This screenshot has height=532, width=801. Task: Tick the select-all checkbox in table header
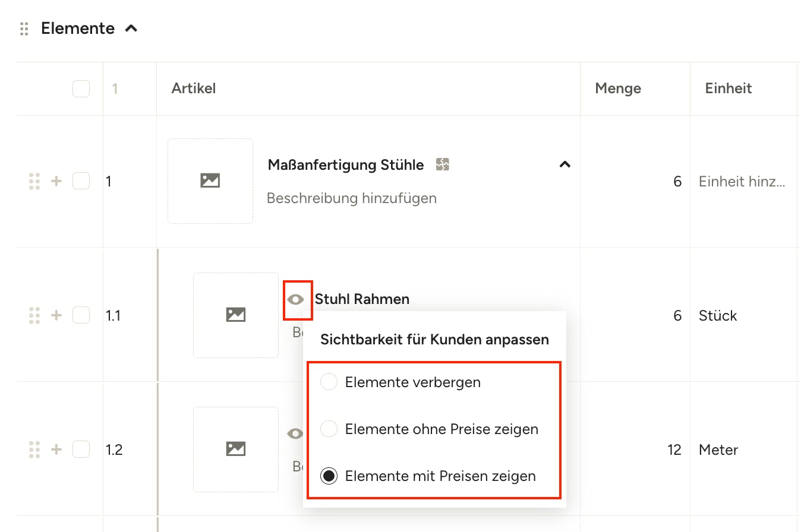(x=81, y=88)
